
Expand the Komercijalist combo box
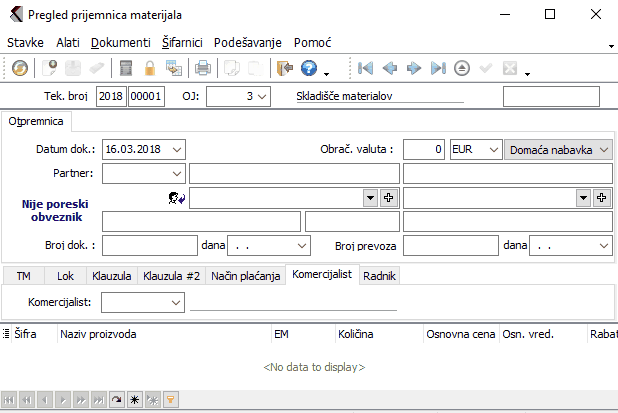click(176, 301)
